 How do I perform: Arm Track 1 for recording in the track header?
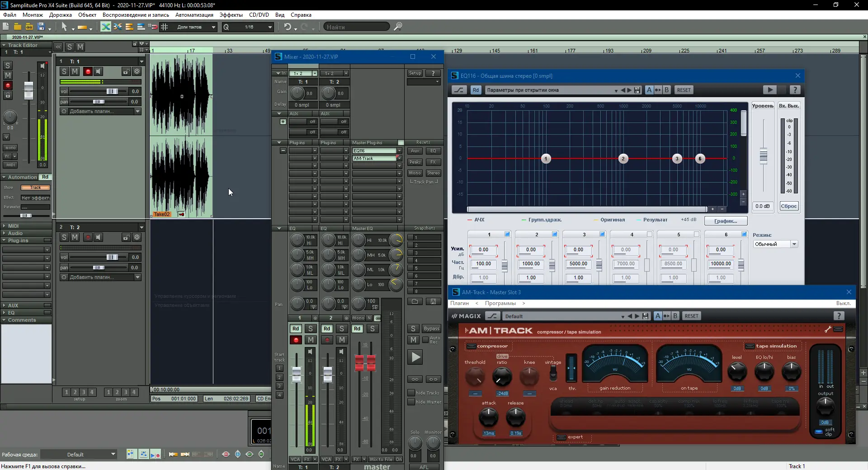[88, 71]
